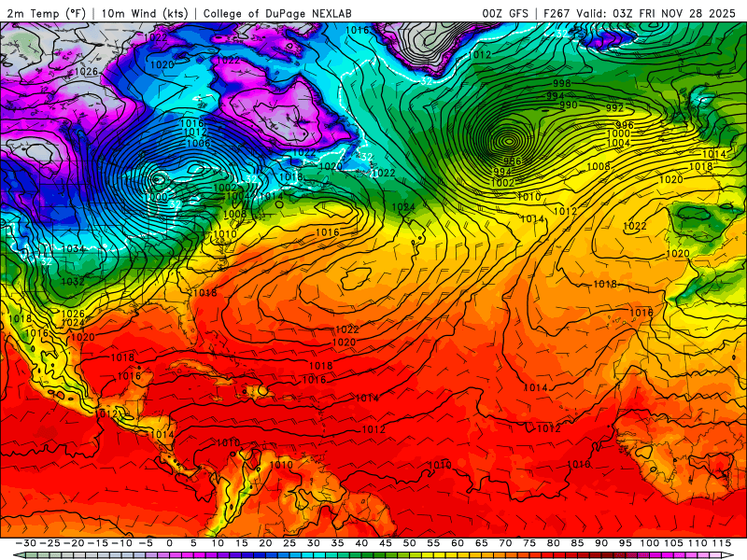
Task: Click the 1006 isobar pressure label
Action: tap(198, 143)
